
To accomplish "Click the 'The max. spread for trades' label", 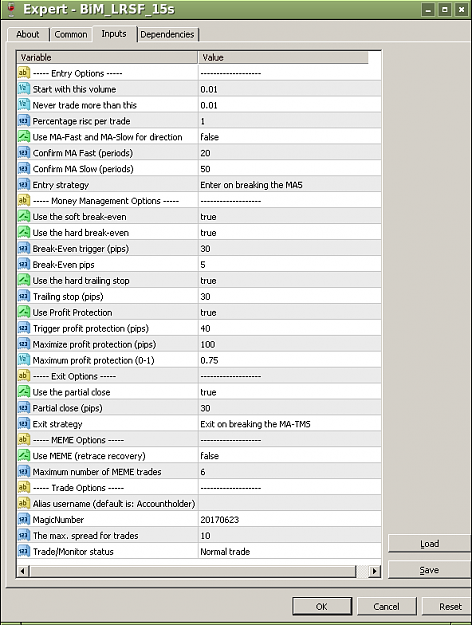I will click(85, 536).
